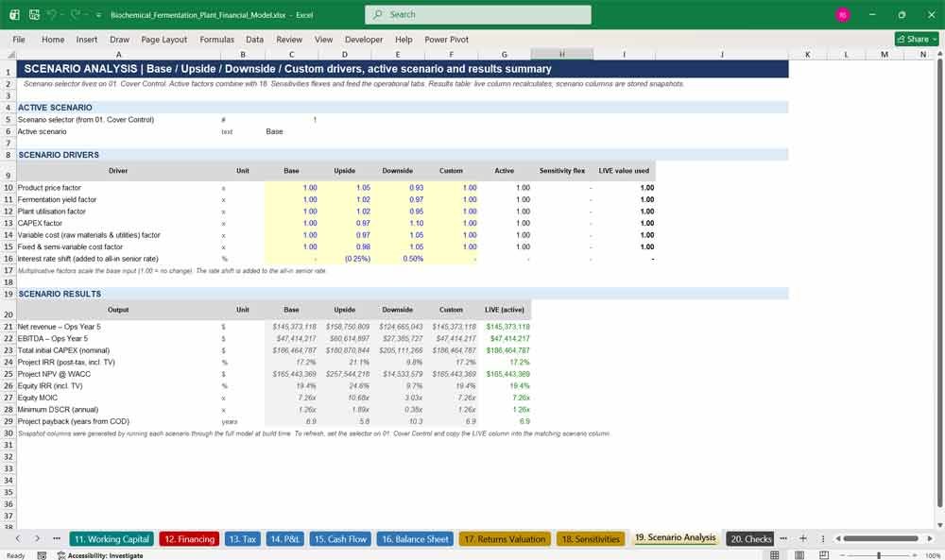Switch to the 13. Tax sheet

pos(242,539)
